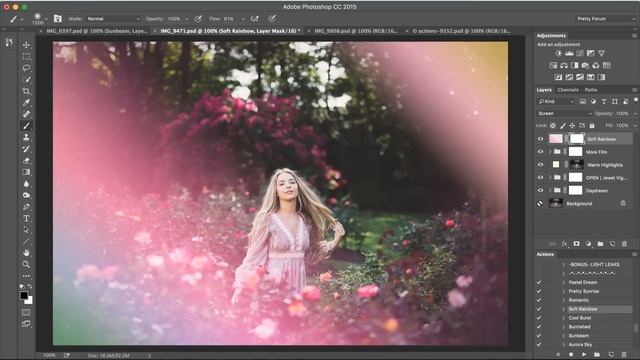Select the Aurora Sky action
This screenshot has width=640, height=360.
580,344
